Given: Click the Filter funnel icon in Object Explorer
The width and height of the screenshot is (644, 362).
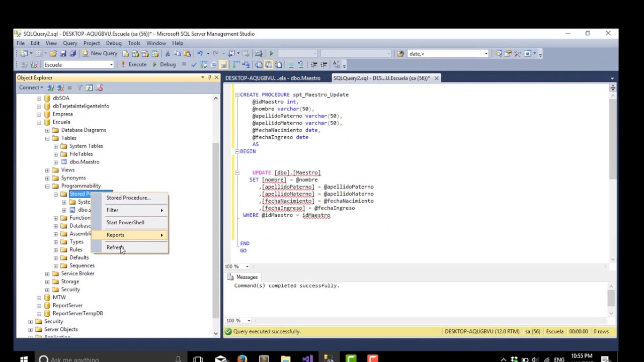Looking at the screenshot, I should click(79, 87).
